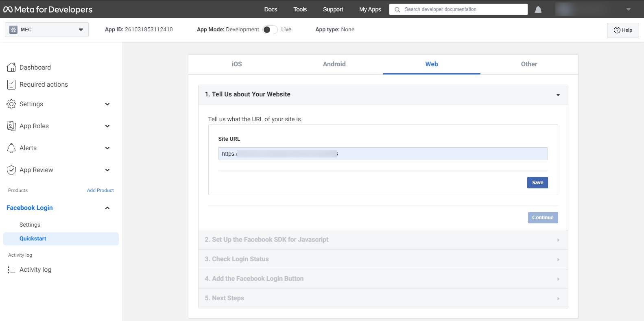Select Quickstart under Facebook Login
644x321 pixels.
(x=61, y=239)
